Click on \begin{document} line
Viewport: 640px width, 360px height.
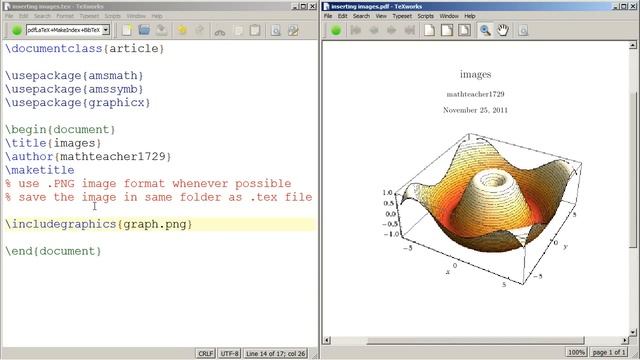click(60, 129)
